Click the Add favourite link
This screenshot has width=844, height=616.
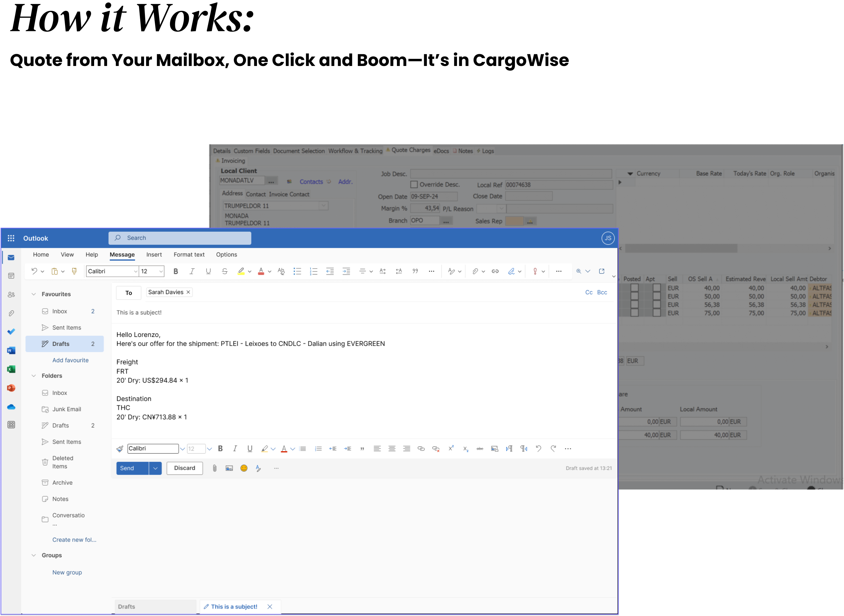[x=71, y=360]
